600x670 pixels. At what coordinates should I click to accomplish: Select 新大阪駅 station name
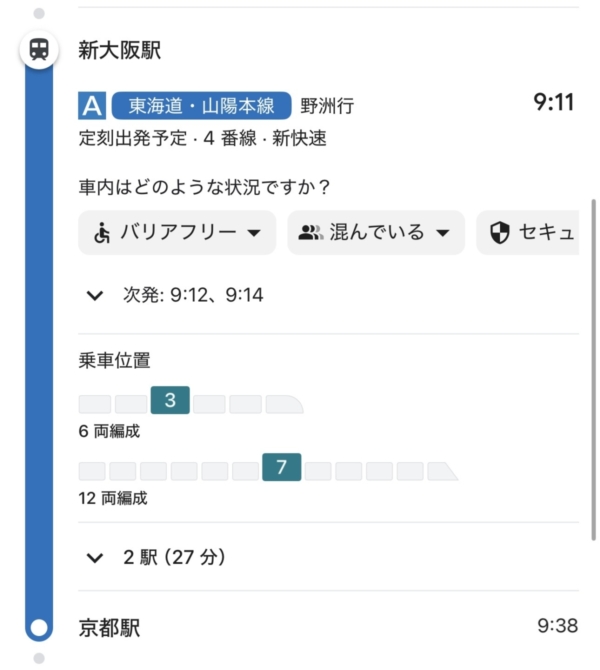[x=120, y=50]
